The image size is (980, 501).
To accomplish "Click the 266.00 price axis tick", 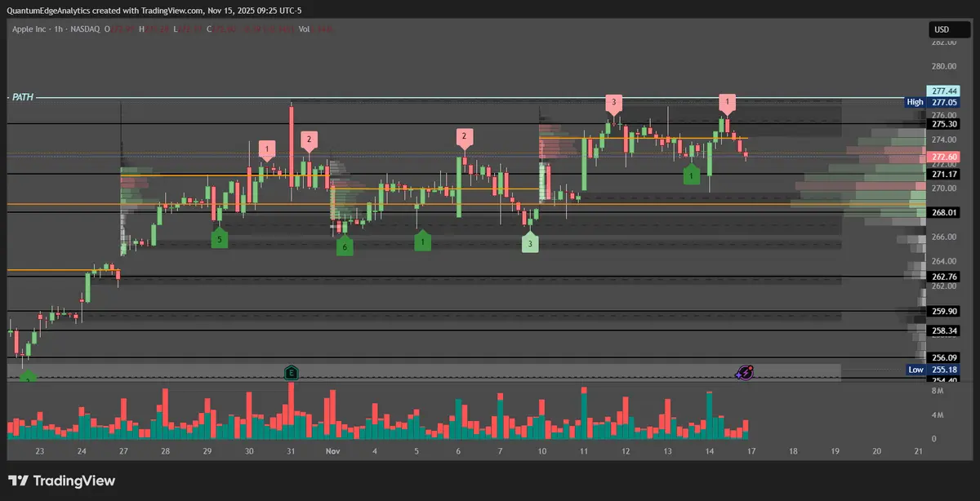I will 943,237.
